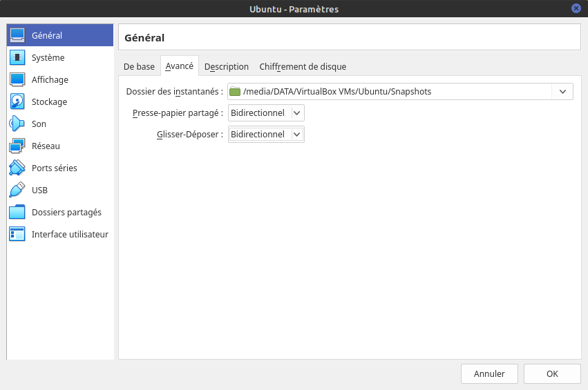Go to Système settings label
The height and width of the screenshot is (390, 588).
[48, 58]
